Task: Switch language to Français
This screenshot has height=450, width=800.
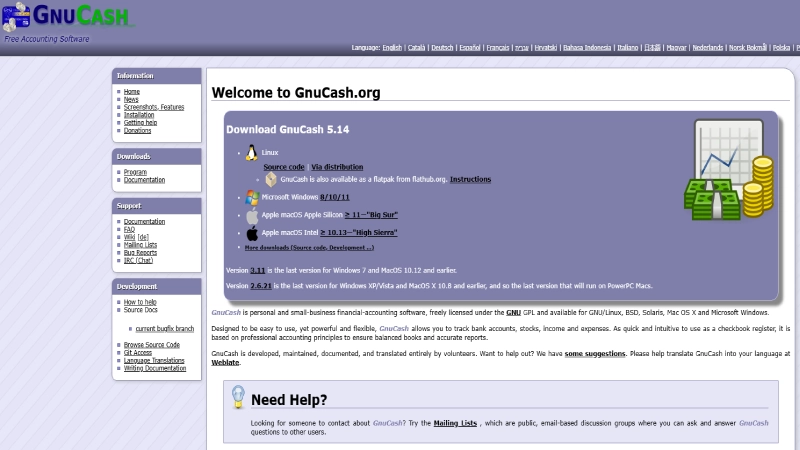Action: [497, 47]
